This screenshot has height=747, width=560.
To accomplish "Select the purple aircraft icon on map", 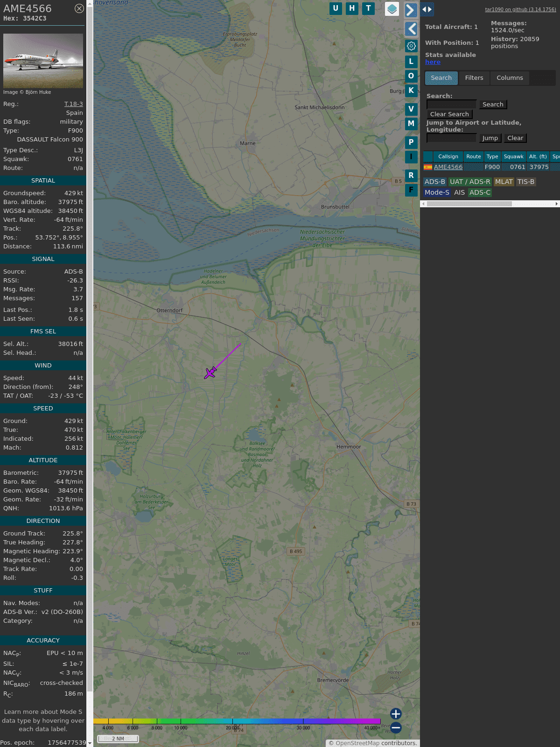I will pos(210,373).
